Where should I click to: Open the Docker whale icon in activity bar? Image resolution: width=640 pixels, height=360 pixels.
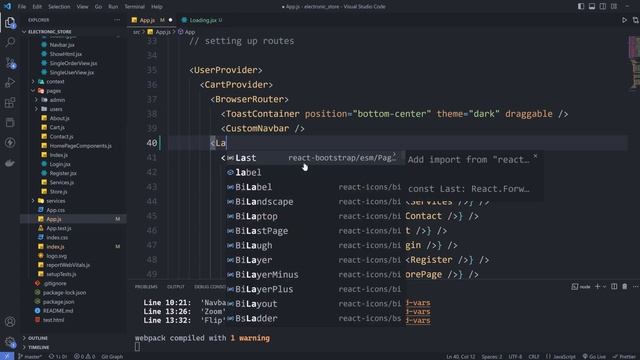10,162
